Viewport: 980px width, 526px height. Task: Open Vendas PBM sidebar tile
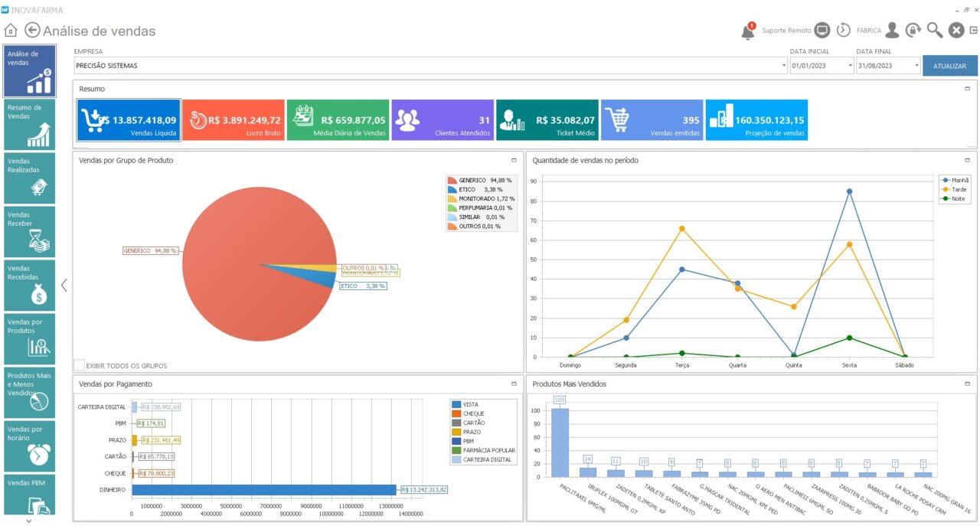pos(30,494)
